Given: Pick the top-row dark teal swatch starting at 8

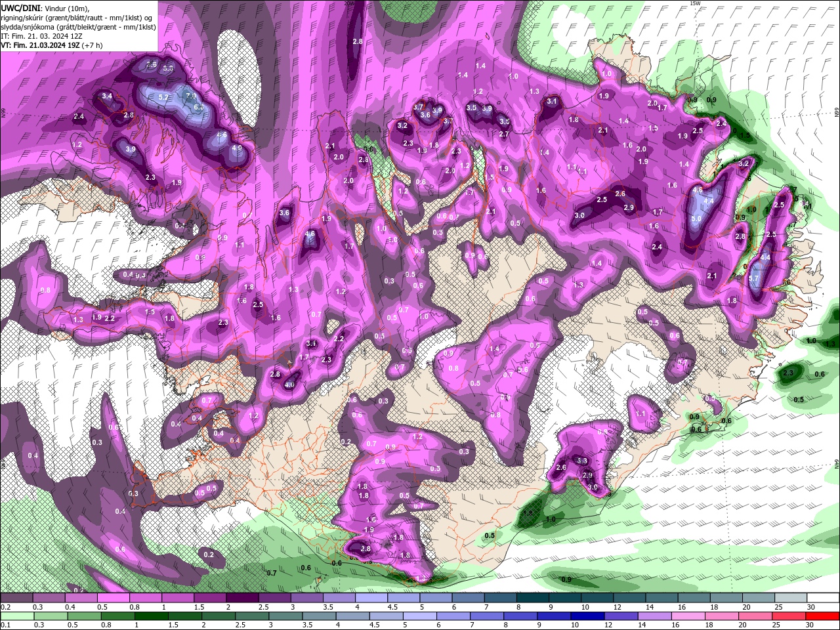Looking at the screenshot, I should [532, 598].
